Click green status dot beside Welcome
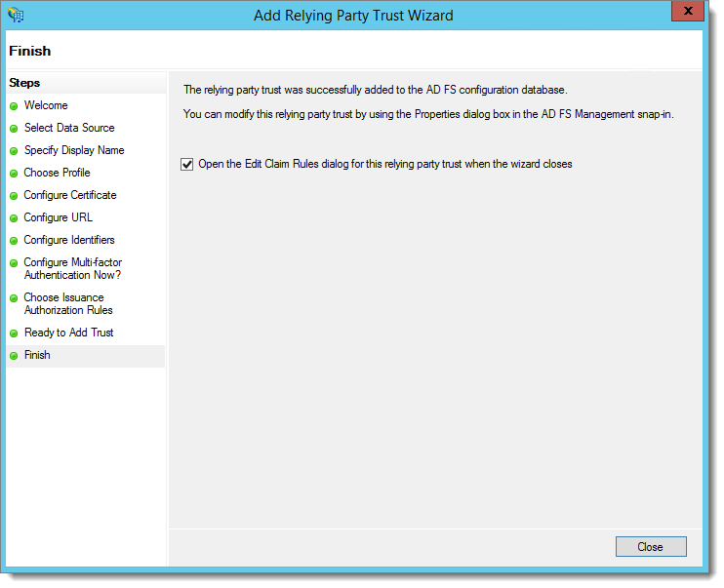This screenshot has width=724, height=588. coord(14,106)
